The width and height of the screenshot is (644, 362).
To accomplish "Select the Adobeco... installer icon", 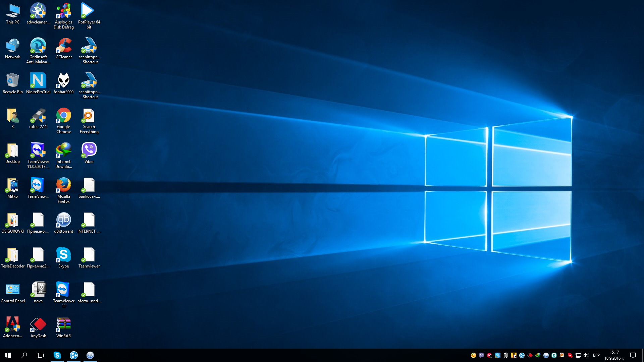I will 13,328.
